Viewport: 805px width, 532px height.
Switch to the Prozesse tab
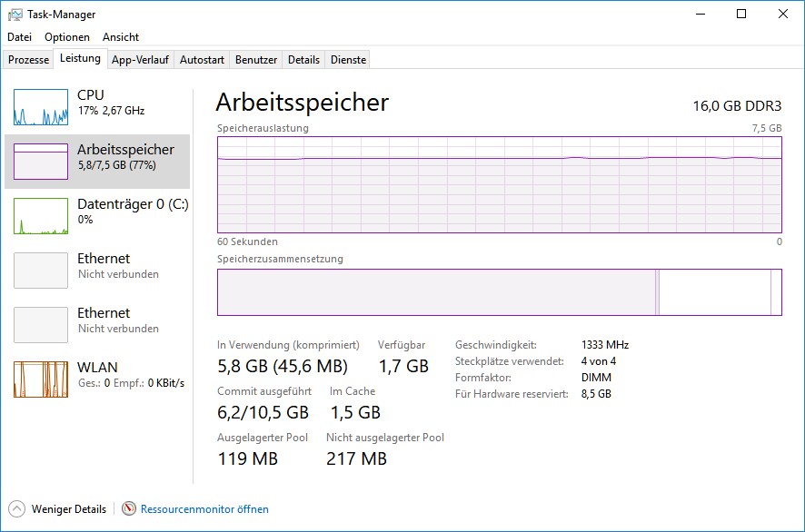click(29, 60)
